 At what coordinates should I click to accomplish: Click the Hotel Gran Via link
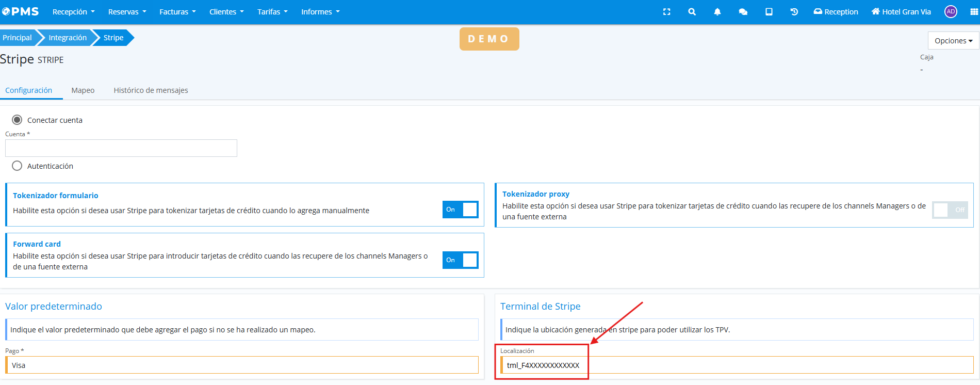tap(901, 12)
